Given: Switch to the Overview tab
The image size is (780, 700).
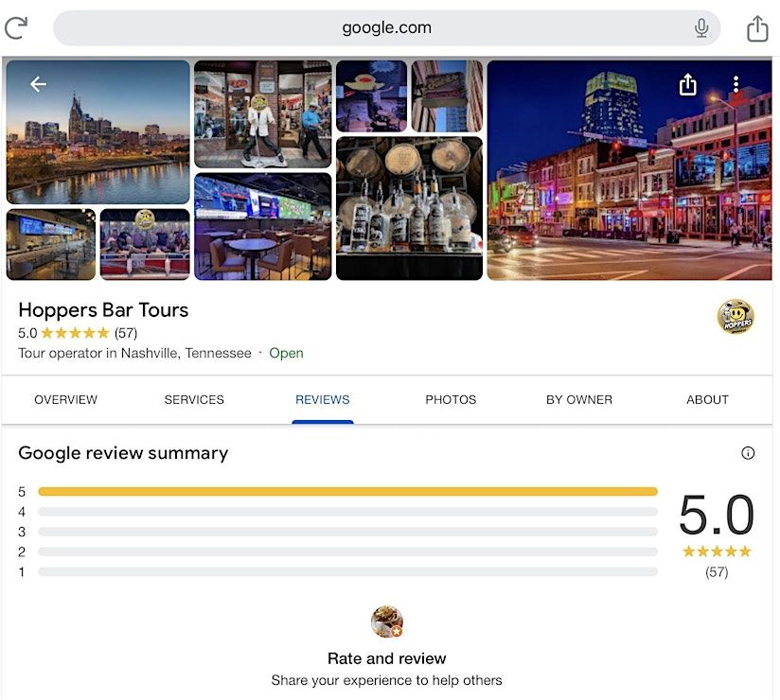Looking at the screenshot, I should coord(65,400).
